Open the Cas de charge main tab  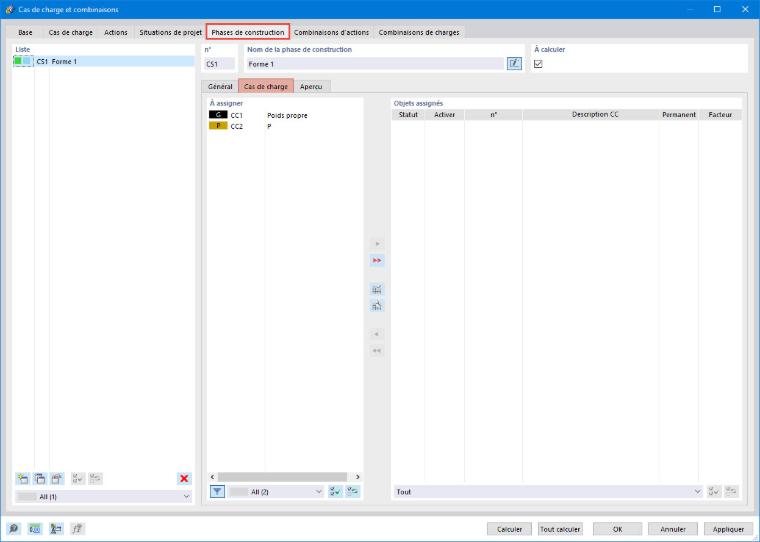pyautogui.click(x=70, y=32)
